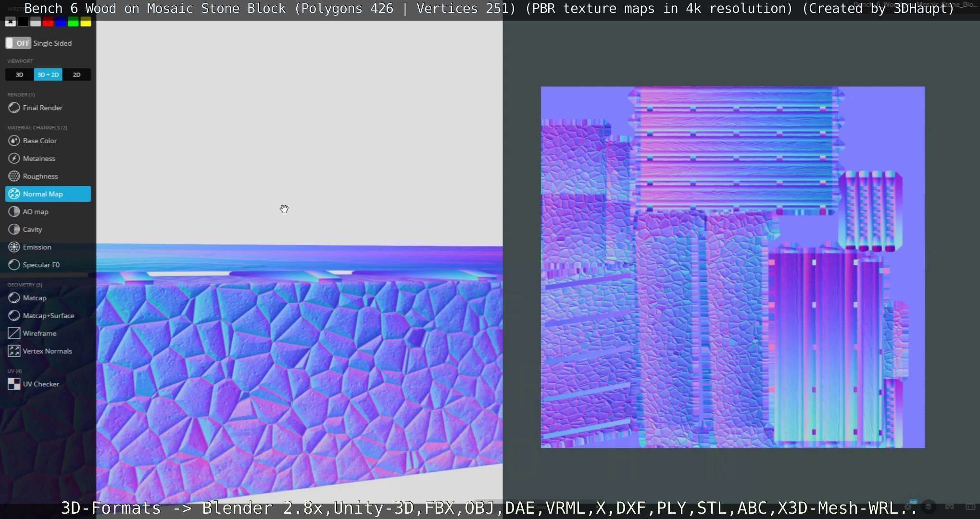Toggle the Single Sided switch
Image resolution: width=980 pixels, height=519 pixels.
click(x=18, y=43)
